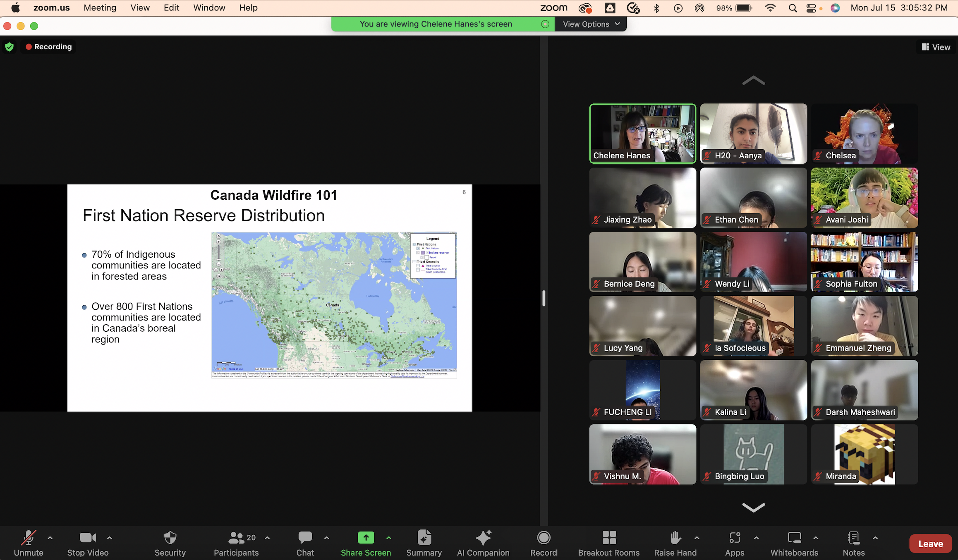Start recording with the Record button
The image size is (958, 560).
click(x=544, y=538)
